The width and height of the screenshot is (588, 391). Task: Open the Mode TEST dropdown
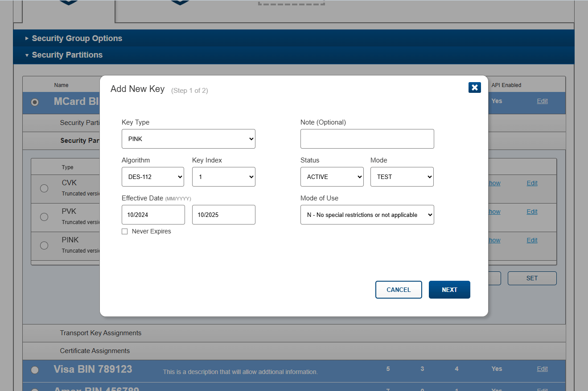402,177
